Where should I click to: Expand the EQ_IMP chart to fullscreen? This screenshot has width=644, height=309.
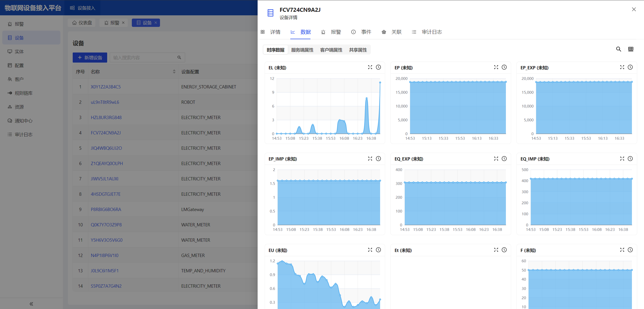622,159
